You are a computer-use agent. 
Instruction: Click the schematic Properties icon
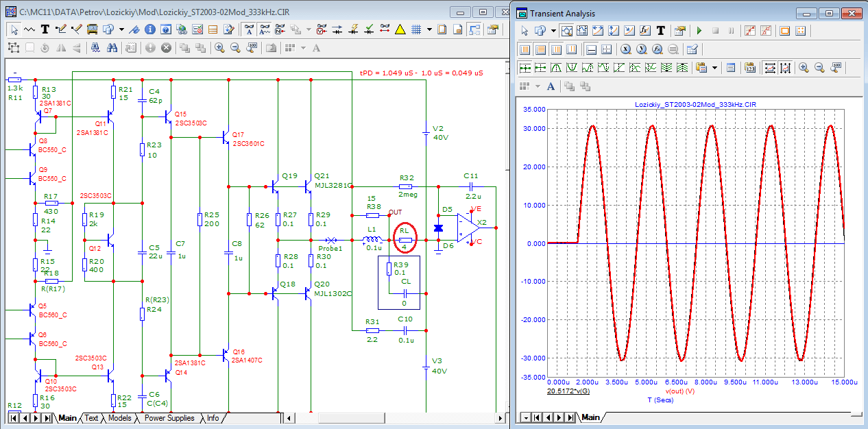coord(492,30)
